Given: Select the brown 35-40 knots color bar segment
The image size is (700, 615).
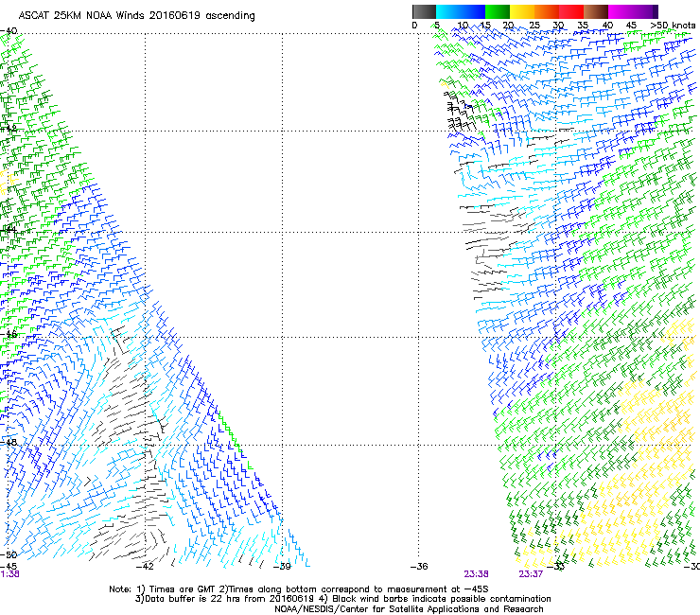Looking at the screenshot, I should 596,11.
